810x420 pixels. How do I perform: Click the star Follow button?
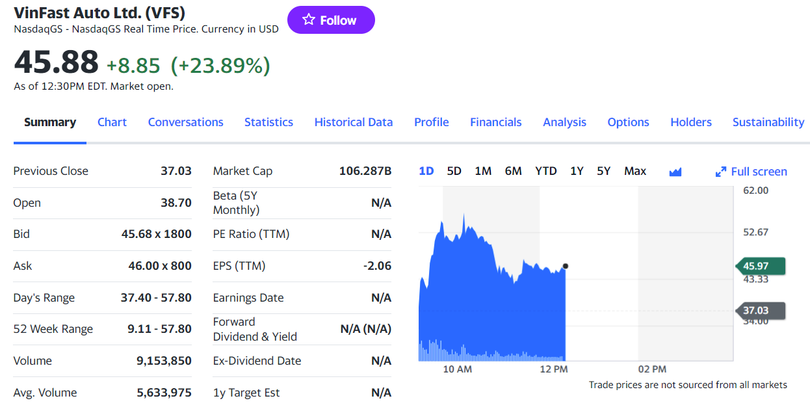click(331, 20)
